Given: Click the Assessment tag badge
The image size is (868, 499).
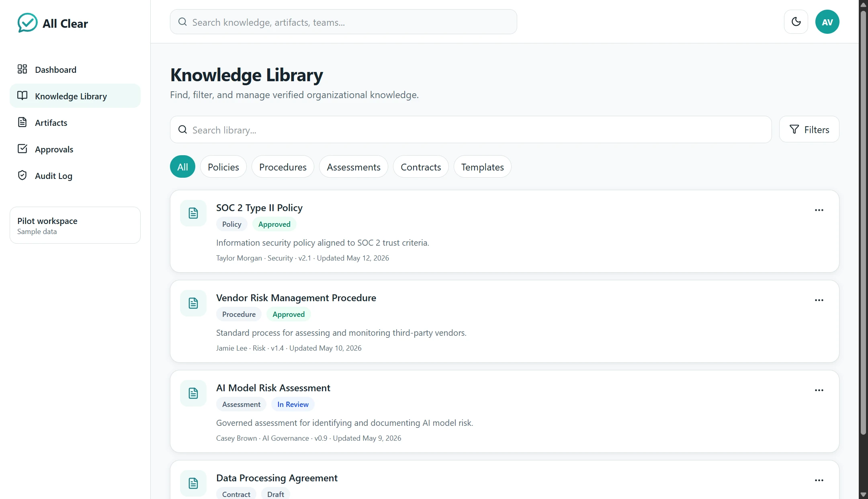Looking at the screenshot, I should [x=241, y=405].
